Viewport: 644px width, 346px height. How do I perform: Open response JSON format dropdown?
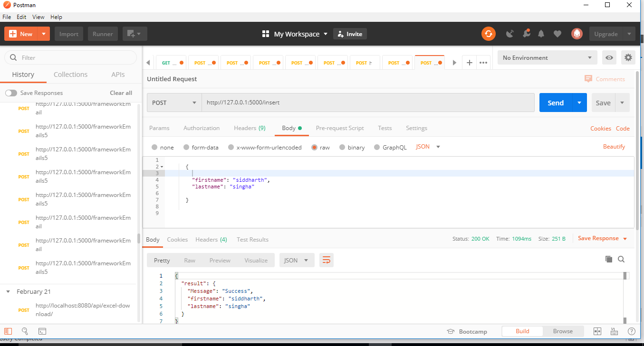[297, 260]
